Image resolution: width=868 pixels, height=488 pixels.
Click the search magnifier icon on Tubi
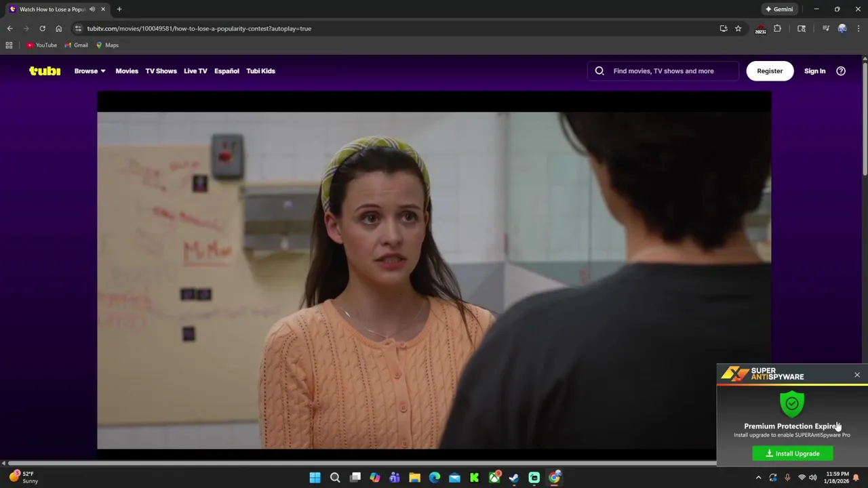pos(599,70)
